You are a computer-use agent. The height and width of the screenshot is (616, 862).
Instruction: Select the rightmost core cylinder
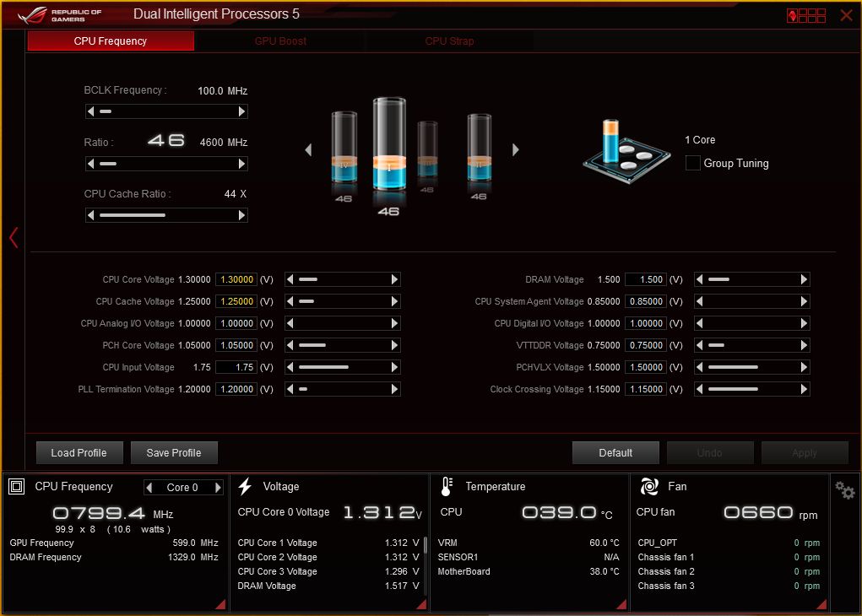(x=479, y=148)
